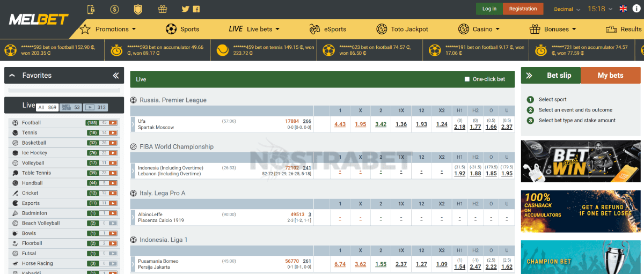Select the MEL zone 53 filter

tap(71, 107)
